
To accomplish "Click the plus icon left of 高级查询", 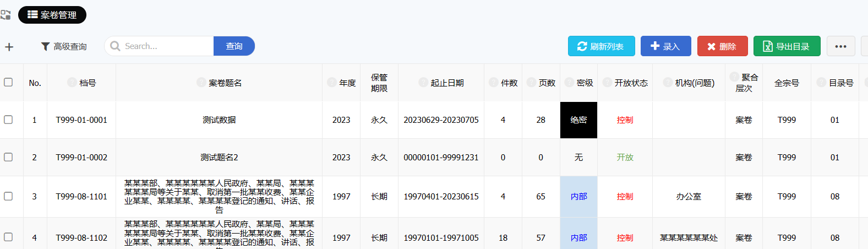I will [x=9, y=47].
